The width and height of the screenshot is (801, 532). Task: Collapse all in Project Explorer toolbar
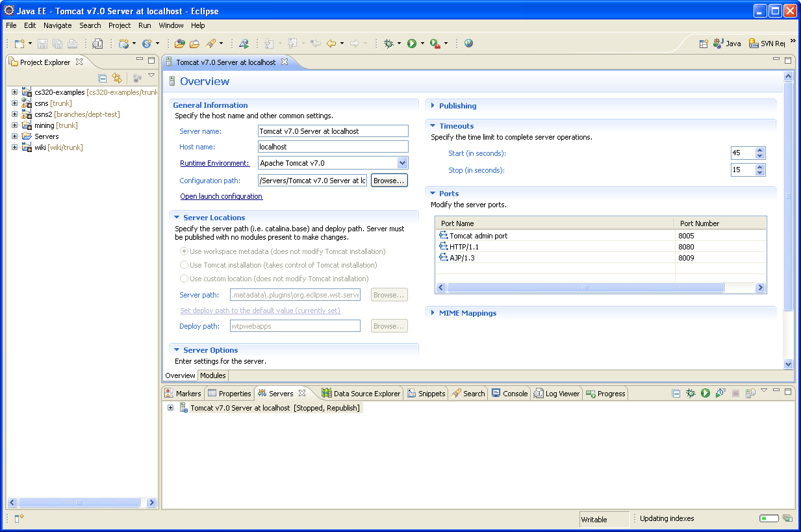tap(103, 79)
